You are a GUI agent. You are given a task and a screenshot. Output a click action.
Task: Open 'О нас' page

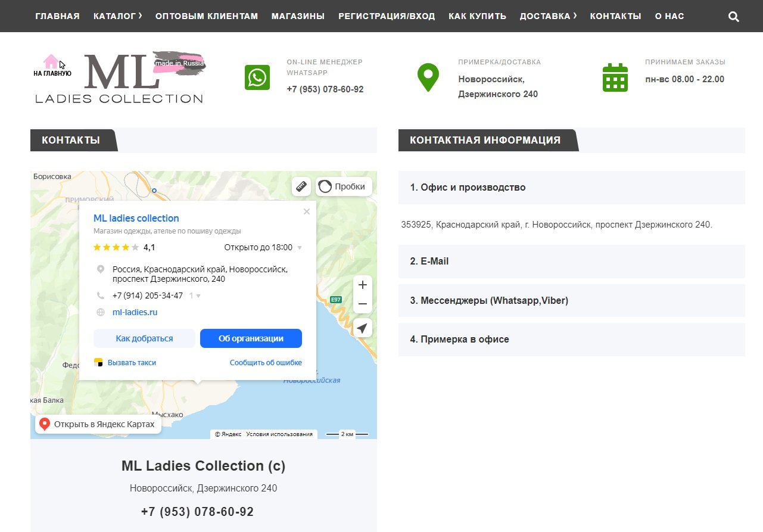(x=669, y=16)
